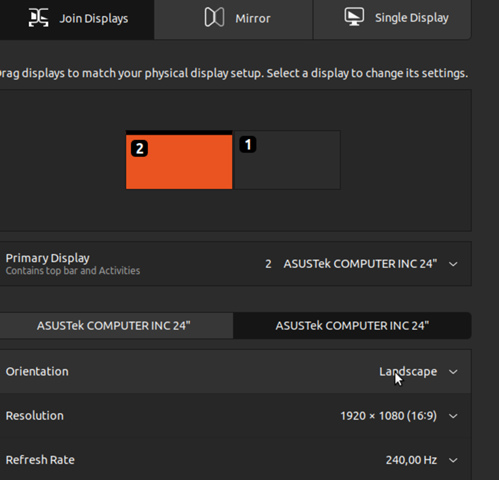Click the Single Display monitor icon
The height and width of the screenshot is (480, 499).
(x=354, y=17)
